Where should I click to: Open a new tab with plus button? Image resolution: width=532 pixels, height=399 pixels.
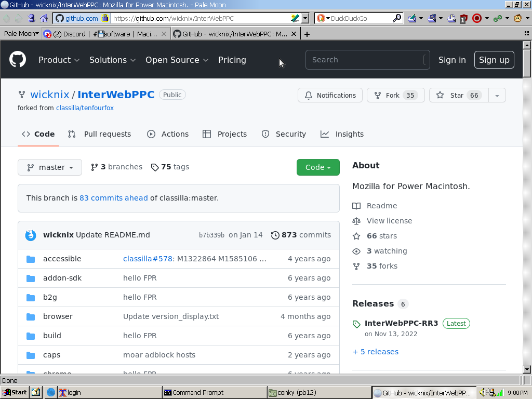(x=307, y=34)
